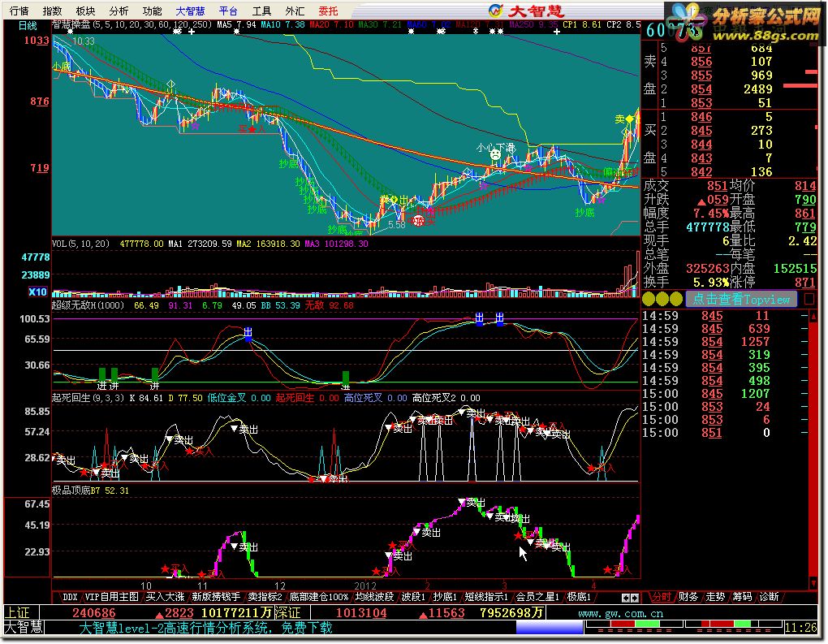Click the 换手 value 5.93%
The image size is (828, 644).
click(711, 282)
